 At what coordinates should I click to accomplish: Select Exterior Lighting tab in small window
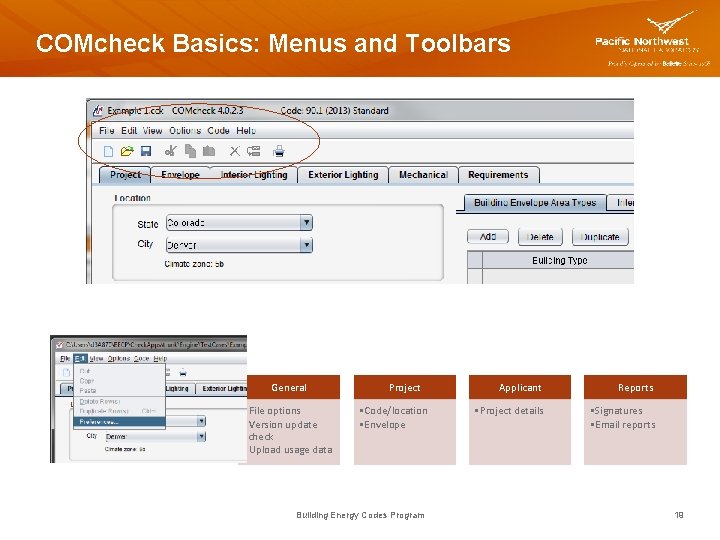tap(223, 388)
